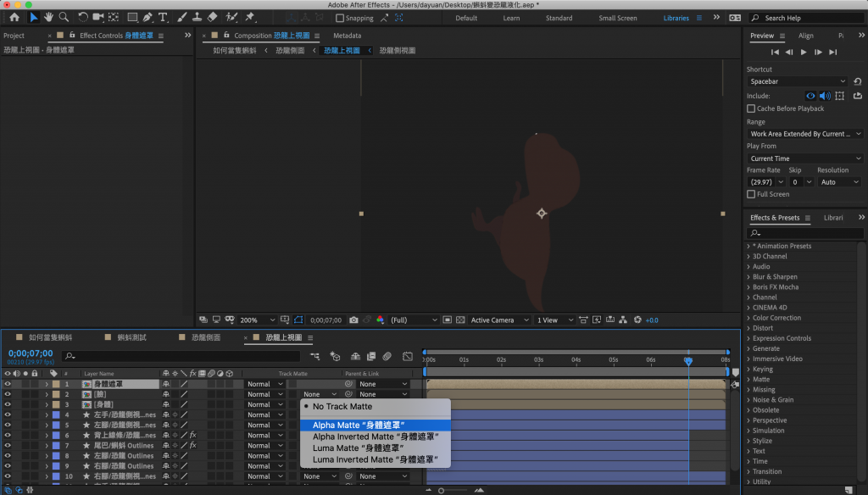Expand layer 1 身體遮罩 properties
This screenshot has width=868, height=495.
pyautogui.click(x=47, y=384)
